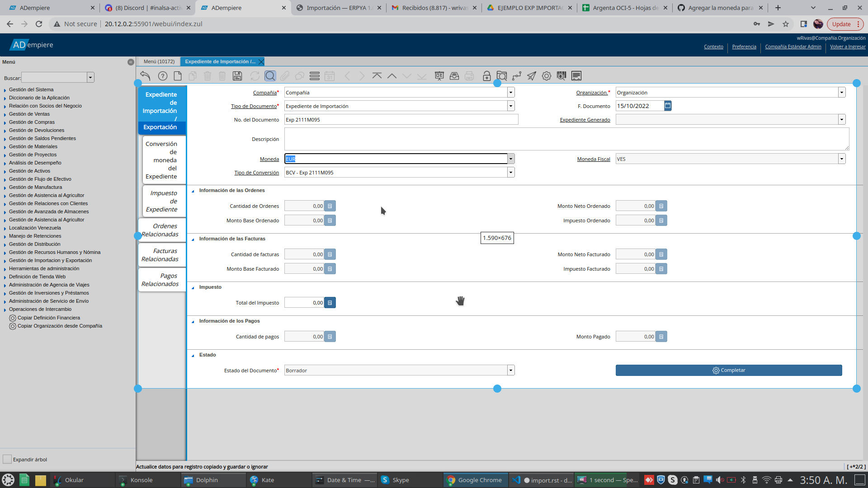Expand Gestión de Compras menu tree node
This screenshot has width=868, height=488.
5,122
